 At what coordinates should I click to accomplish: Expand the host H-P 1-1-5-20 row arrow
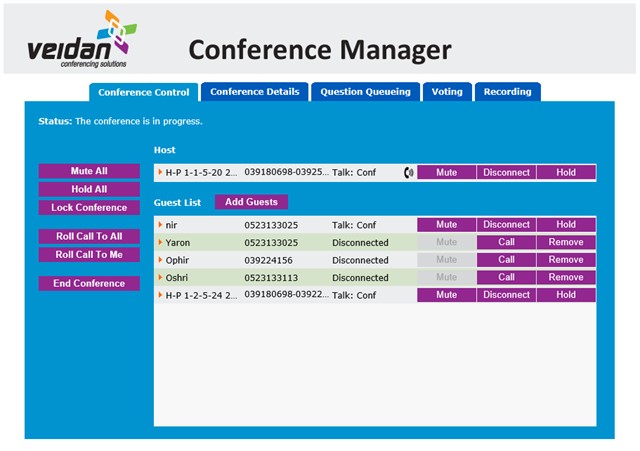(160, 172)
